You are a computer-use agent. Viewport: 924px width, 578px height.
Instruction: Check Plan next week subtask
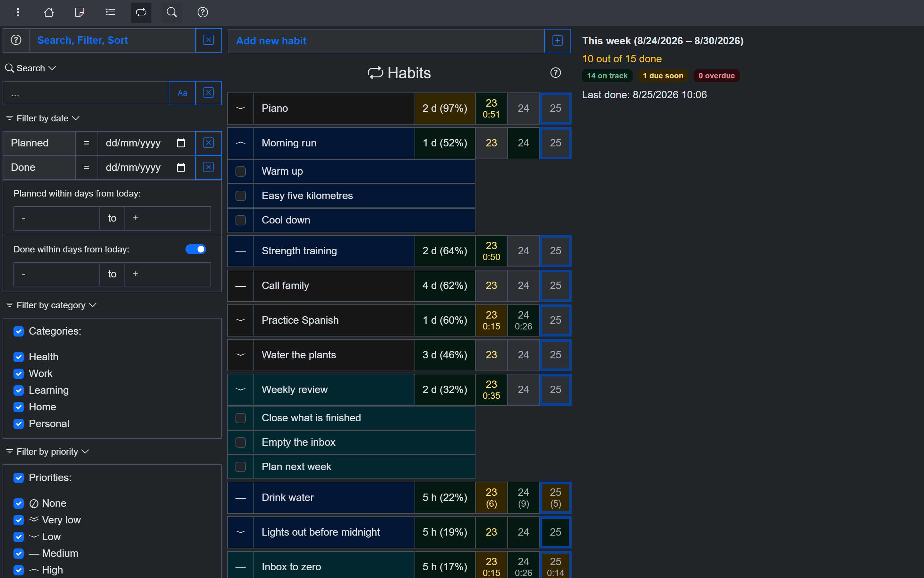coord(241,467)
